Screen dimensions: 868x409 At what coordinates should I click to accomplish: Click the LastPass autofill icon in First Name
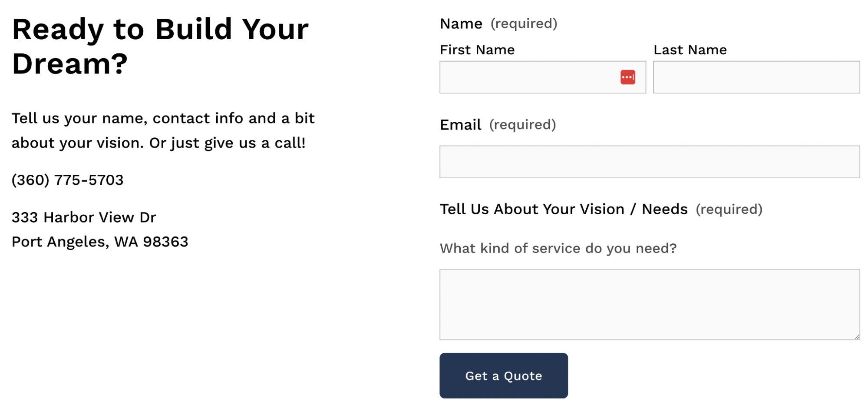(x=627, y=76)
